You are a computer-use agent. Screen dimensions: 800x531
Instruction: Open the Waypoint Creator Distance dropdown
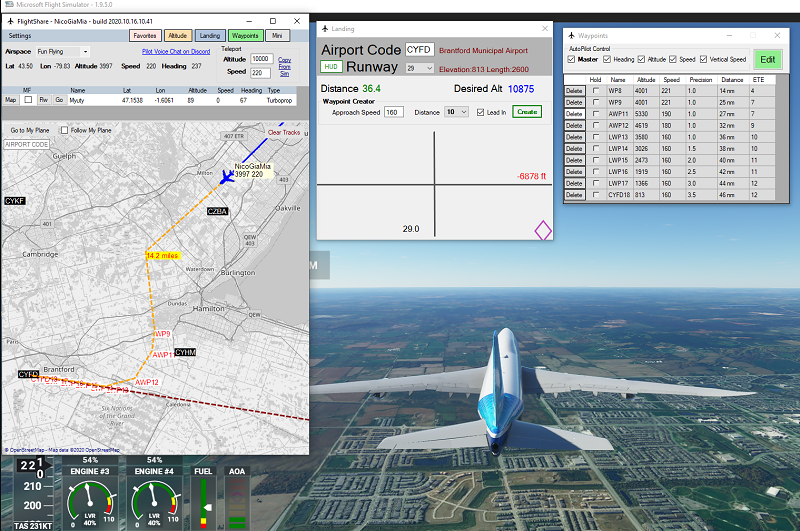[x=464, y=112]
